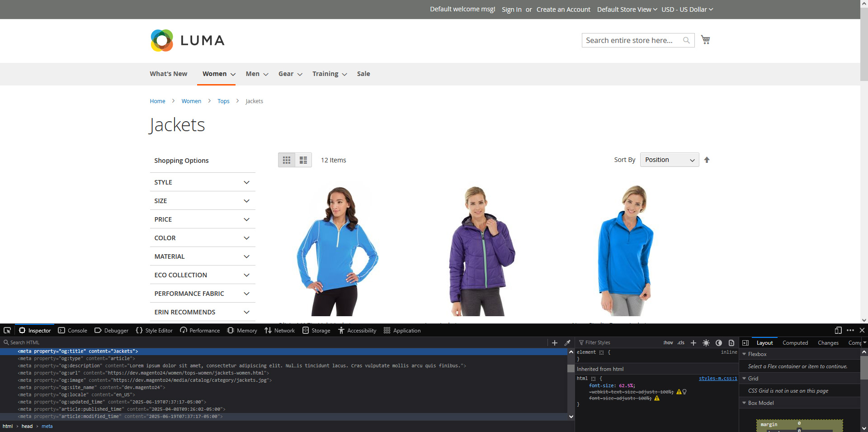Toggle element classes with .cls button
This screenshot has width=868, height=432.
[x=680, y=342]
